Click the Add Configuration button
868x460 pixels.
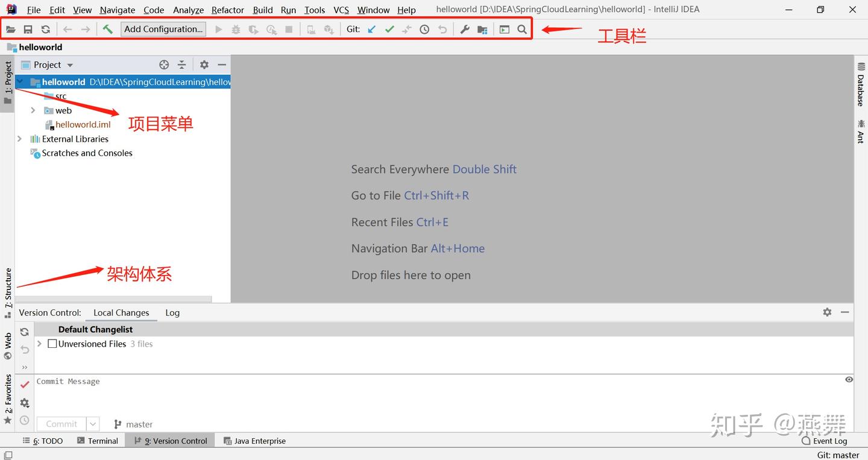pyautogui.click(x=163, y=29)
